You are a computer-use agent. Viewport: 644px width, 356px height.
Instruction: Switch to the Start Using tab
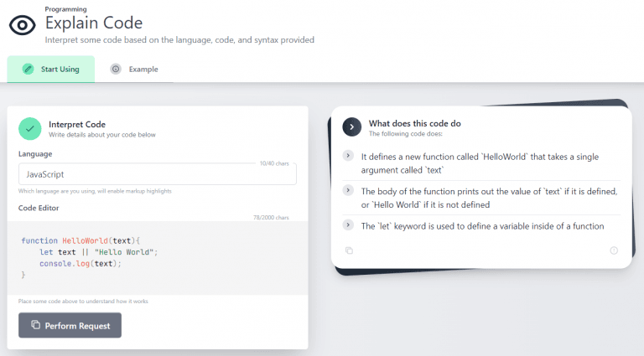point(51,69)
